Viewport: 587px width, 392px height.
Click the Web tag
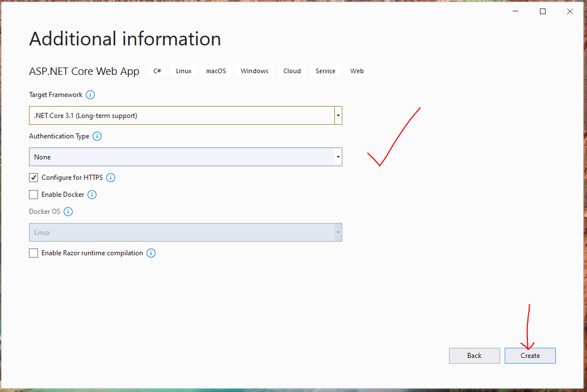click(357, 71)
